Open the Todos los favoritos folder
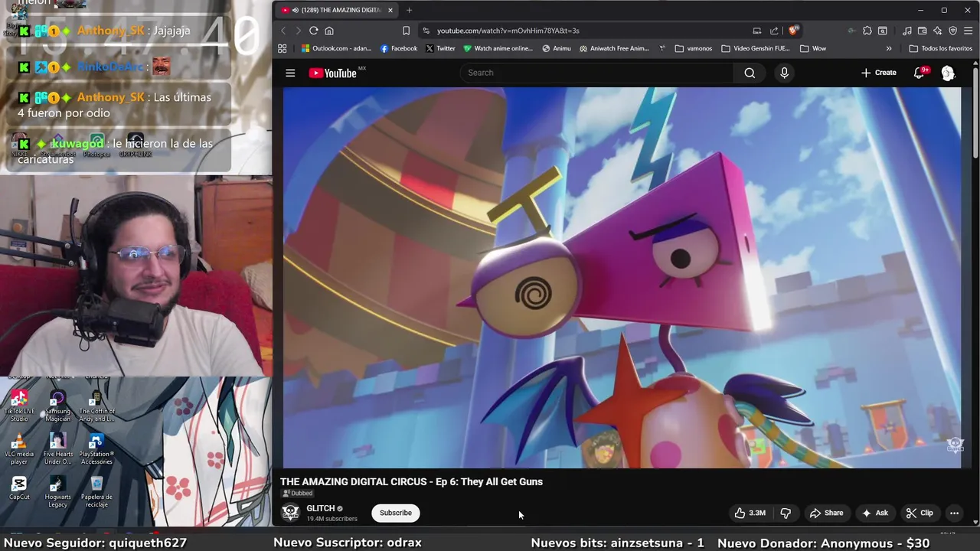Screen dimensions: 980x551 pyautogui.click(x=940, y=48)
